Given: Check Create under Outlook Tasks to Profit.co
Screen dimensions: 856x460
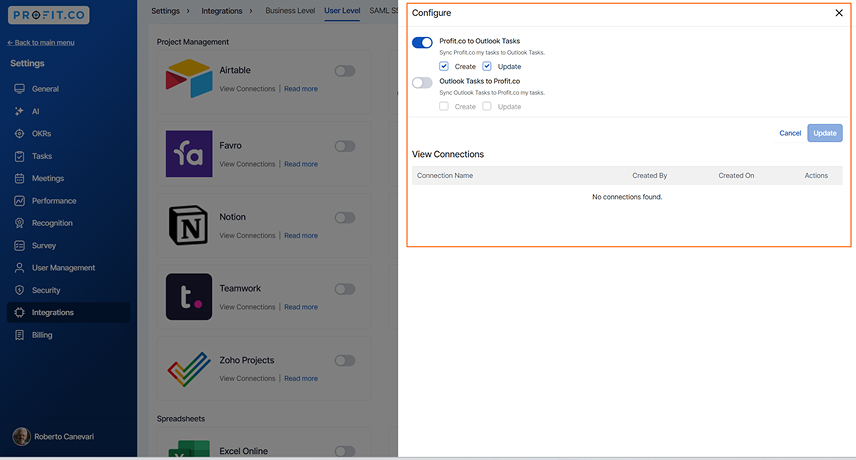Looking at the screenshot, I should (444, 106).
